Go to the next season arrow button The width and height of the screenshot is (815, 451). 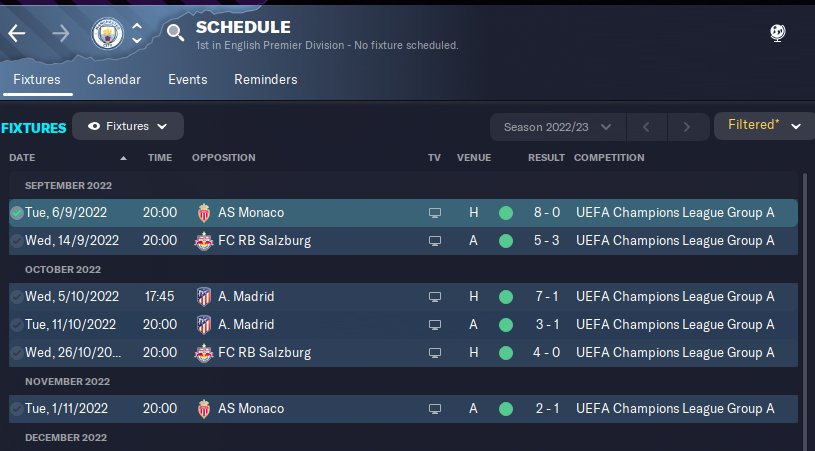point(686,127)
